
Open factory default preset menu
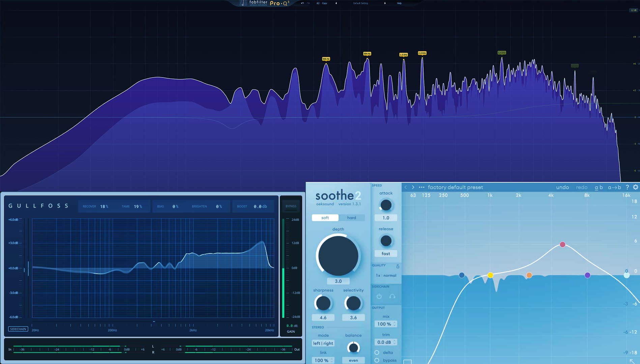click(455, 187)
